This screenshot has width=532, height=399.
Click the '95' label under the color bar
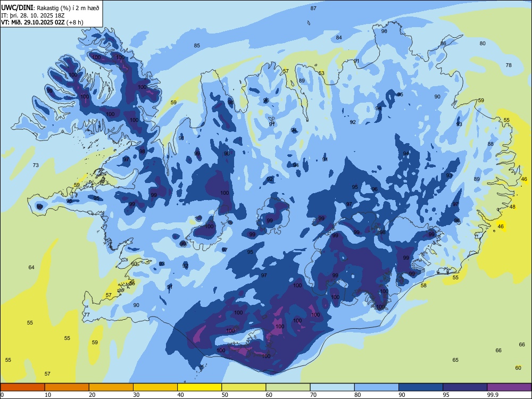(446, 395)
